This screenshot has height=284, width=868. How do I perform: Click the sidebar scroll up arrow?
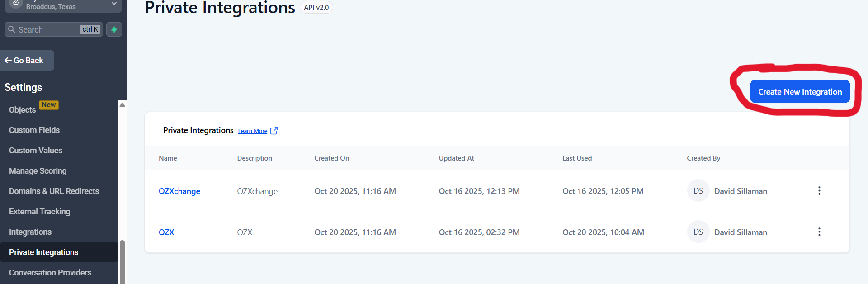(122, 105)
